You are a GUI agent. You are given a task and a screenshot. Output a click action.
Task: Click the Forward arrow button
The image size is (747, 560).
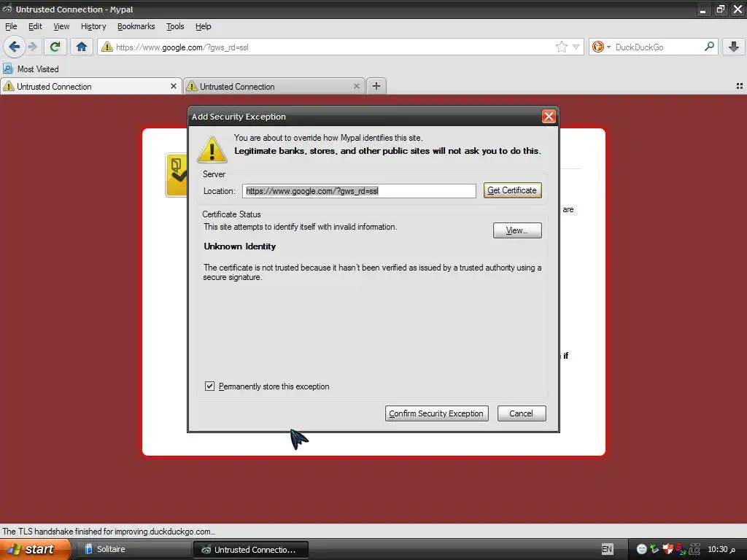point(32,47)
